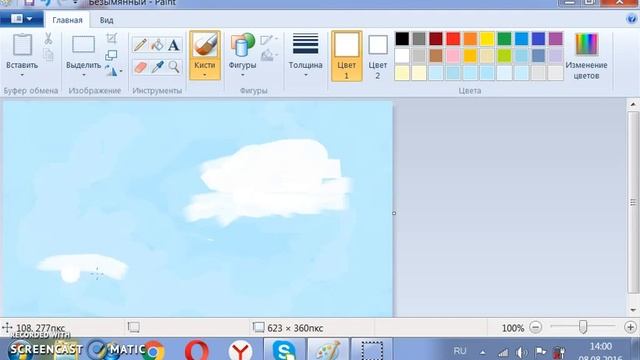This screenshot has width=640, height=360.
Task: Click the Paint taskbar button
Action: click(328, 350)
